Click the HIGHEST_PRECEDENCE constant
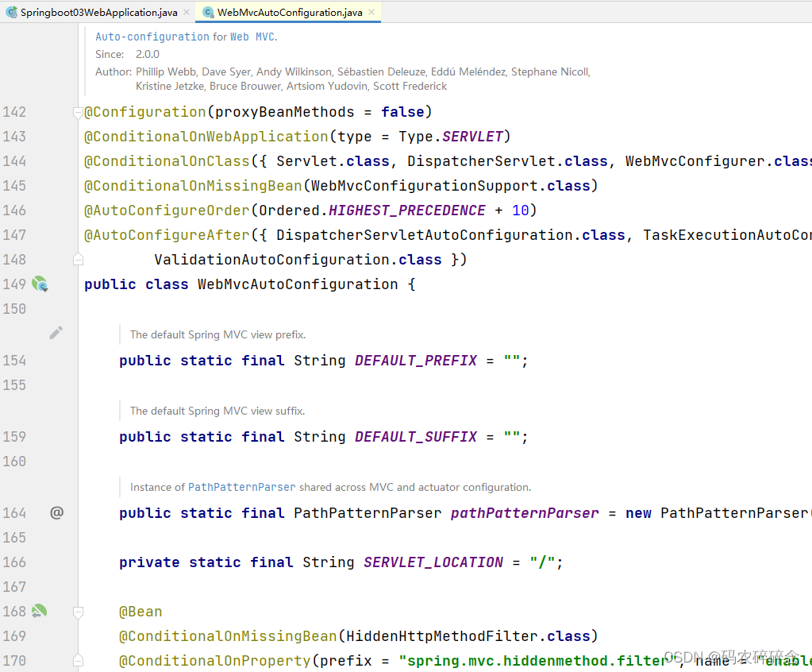 [x=407, y=210]
